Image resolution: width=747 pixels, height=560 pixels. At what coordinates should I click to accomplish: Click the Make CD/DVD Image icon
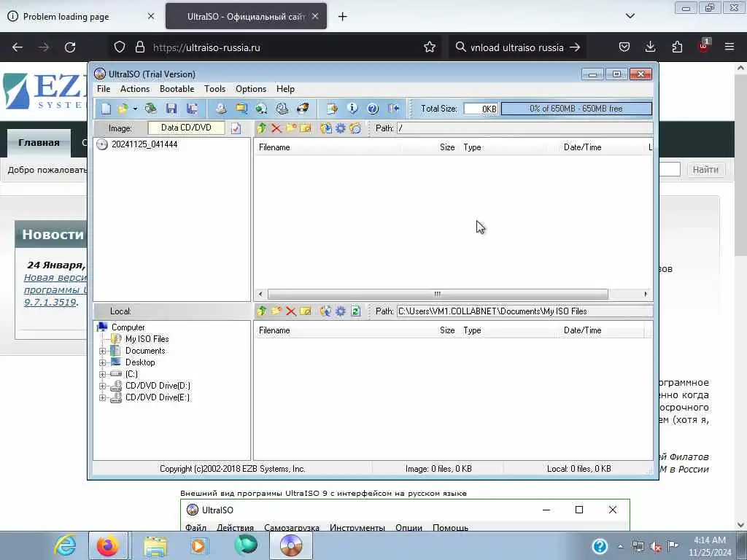220,109
